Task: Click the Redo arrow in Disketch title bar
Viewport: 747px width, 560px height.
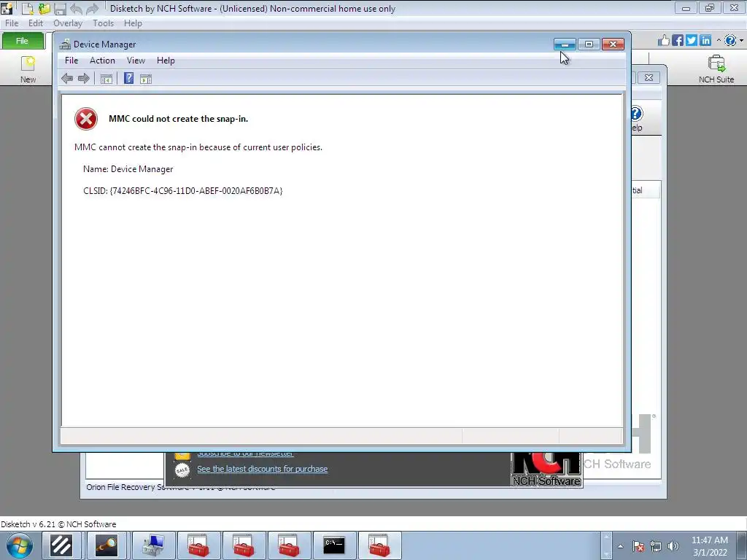Action: coord(92,8)
